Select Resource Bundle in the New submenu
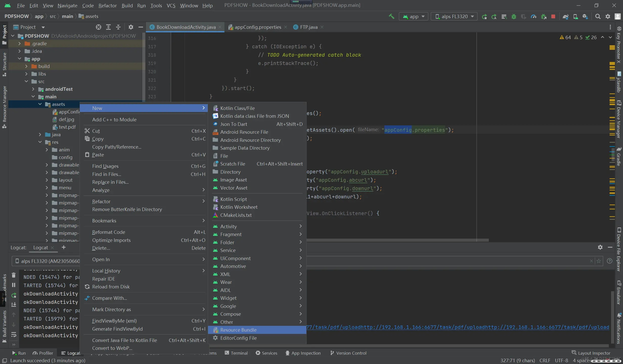Screen dimensions: 623x364 click(238, 330)
